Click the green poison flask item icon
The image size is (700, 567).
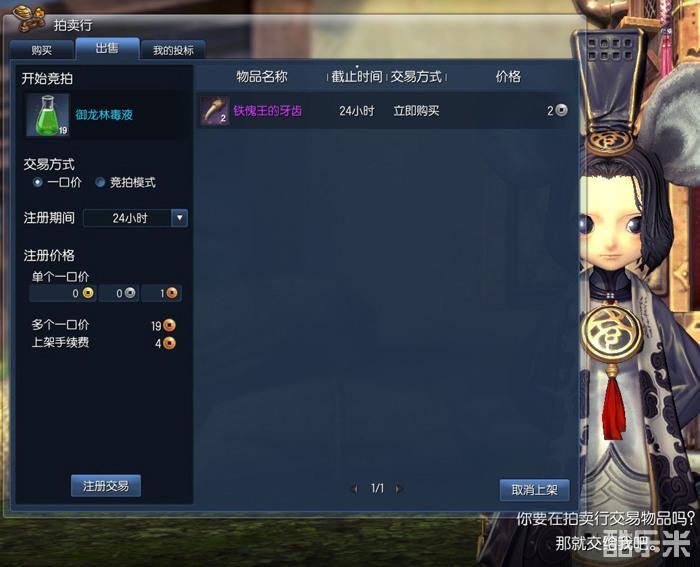pos(48,115)
